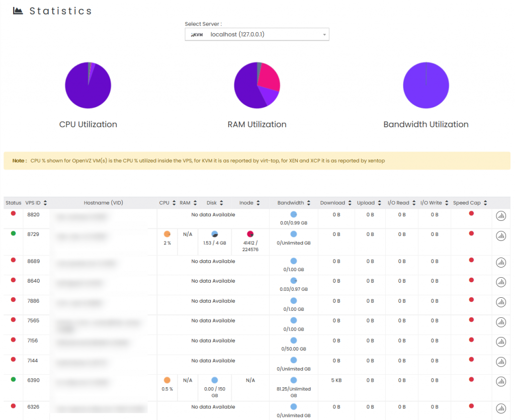Open the Select Server dropdown
515x420 pixels.
click(x=324, y=34)
